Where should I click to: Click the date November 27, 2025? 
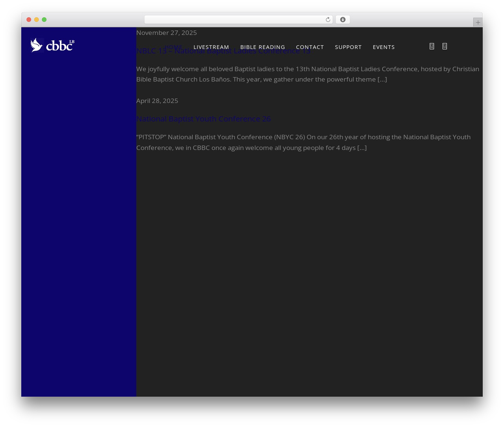coord(167,33)
